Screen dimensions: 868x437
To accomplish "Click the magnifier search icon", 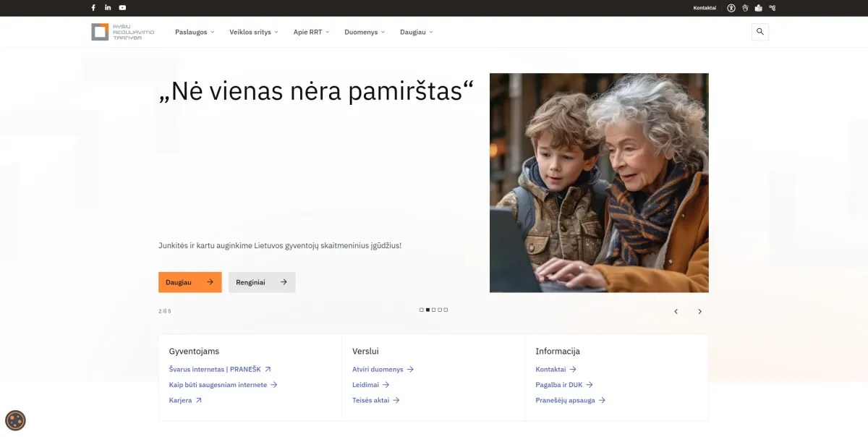I will coord(759,32).
